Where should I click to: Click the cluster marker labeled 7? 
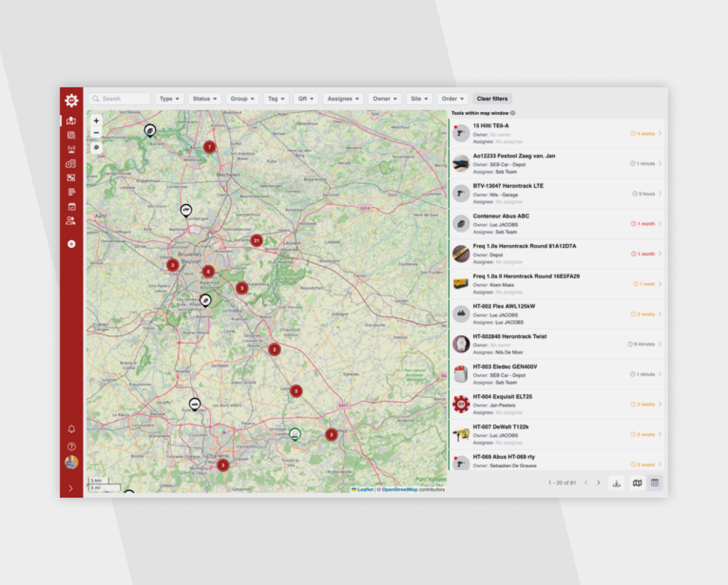tap(209, 147)
